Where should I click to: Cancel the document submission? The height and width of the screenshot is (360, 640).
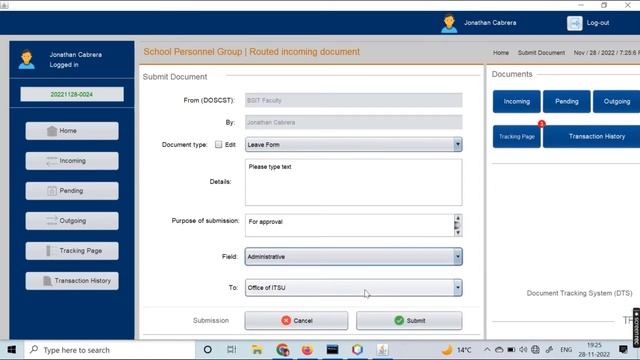(x=296, y=320)
